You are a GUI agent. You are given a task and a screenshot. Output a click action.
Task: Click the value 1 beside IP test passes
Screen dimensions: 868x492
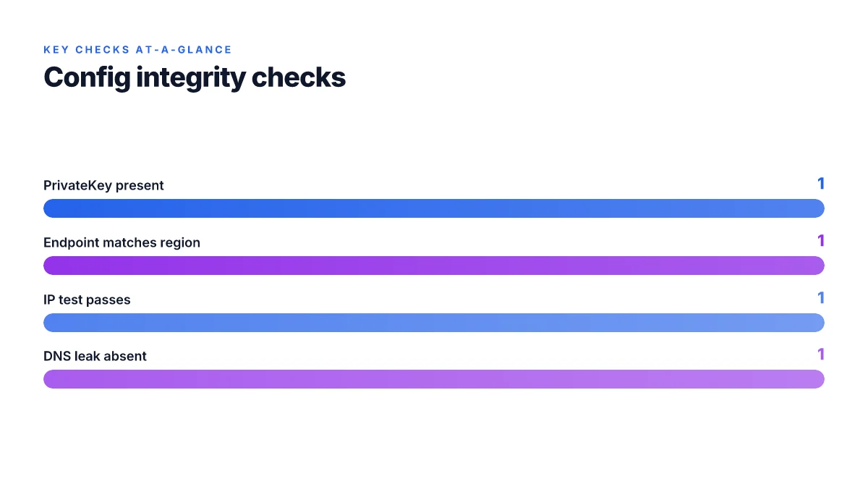click(x=821, y=298)
